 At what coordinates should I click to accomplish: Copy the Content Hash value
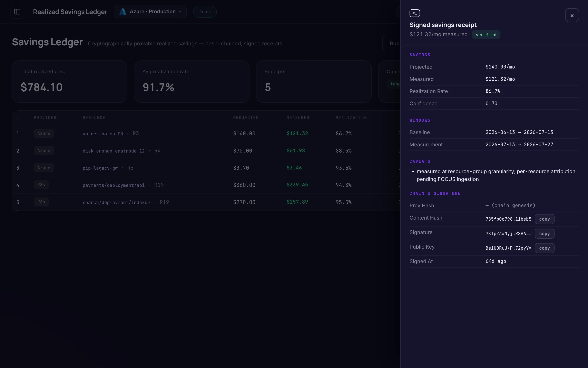pyautogui.click(x=544, y=219)
